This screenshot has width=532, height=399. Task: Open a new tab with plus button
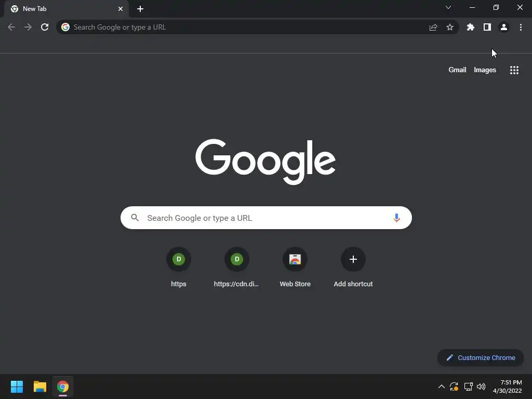coord(140,9)
